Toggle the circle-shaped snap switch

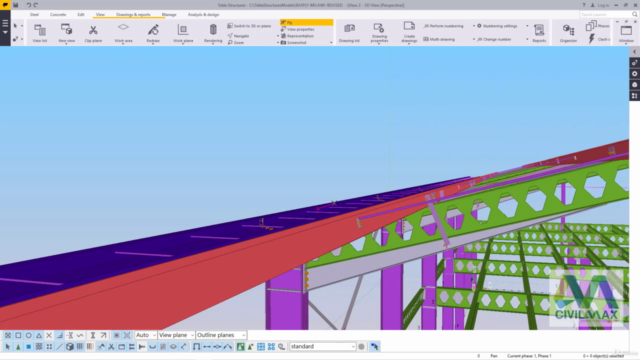coord(29,335)
